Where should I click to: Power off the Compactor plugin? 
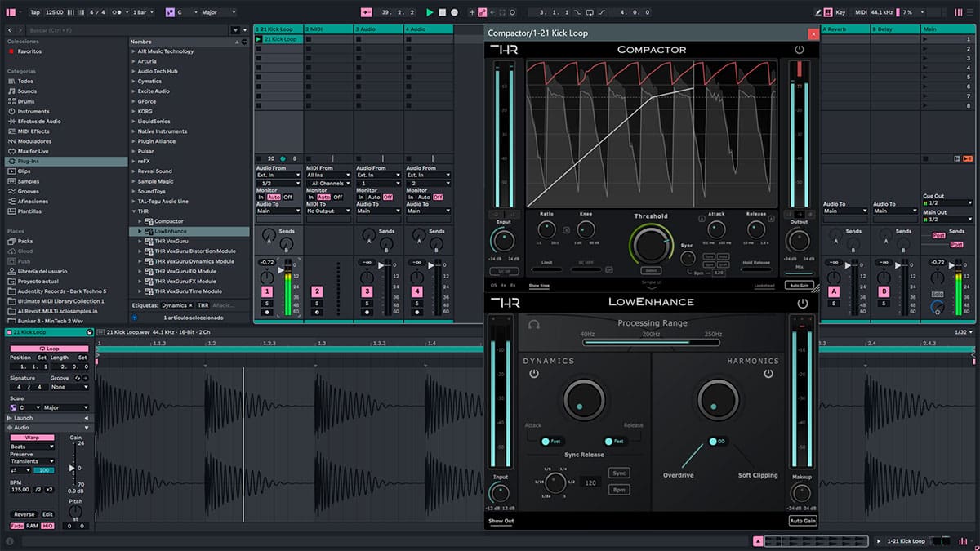799,50
